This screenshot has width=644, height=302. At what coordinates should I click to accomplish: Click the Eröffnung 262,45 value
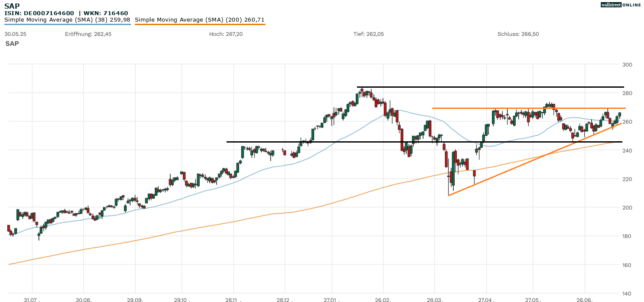point(88,34)
